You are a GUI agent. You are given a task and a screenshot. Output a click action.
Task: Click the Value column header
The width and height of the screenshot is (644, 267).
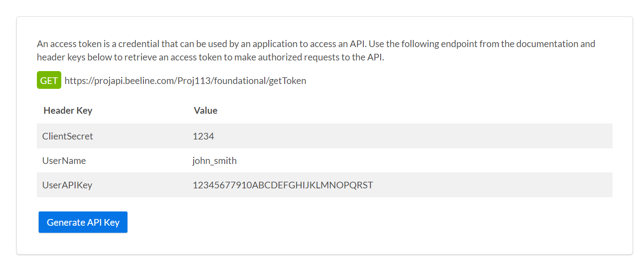(206, 110)
